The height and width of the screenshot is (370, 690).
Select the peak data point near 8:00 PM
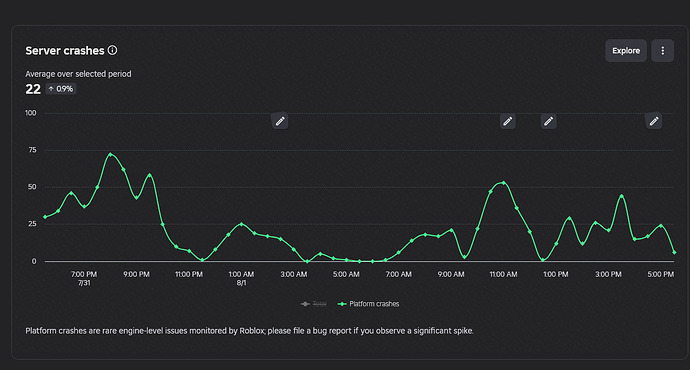point(110,154)
